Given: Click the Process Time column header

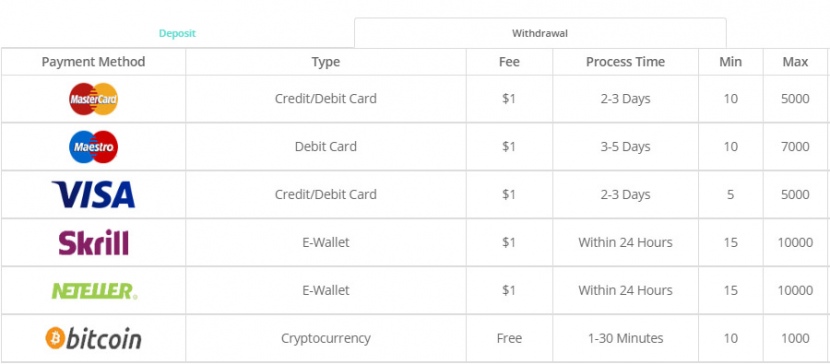Looking at the screenshot, I should coord(625,62).
